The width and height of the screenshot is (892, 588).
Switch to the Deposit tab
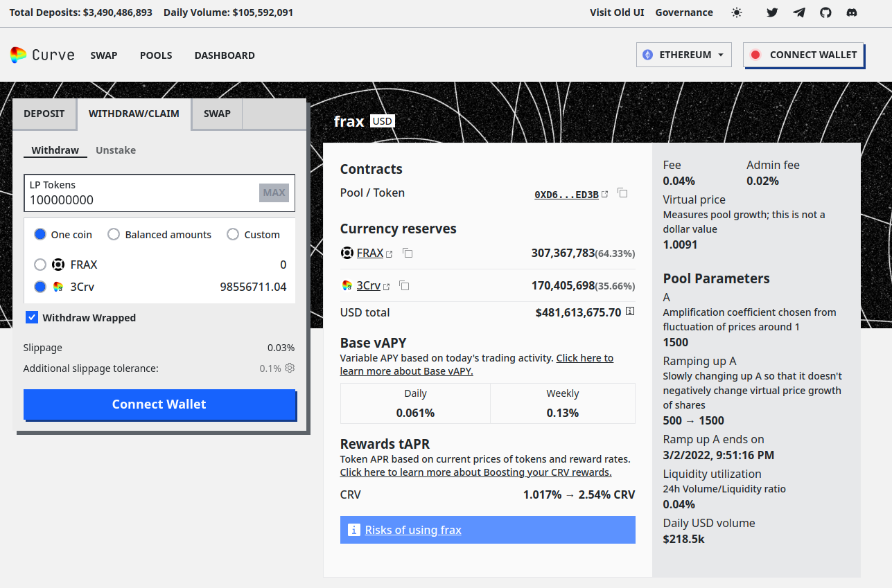pyautogui.click(x=44, y=114)
